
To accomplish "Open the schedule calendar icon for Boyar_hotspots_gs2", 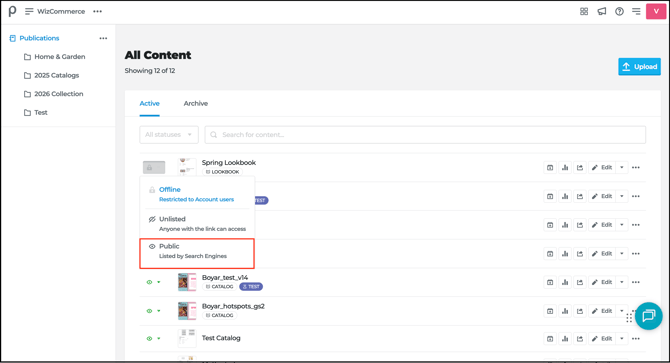I will (550, 311).
